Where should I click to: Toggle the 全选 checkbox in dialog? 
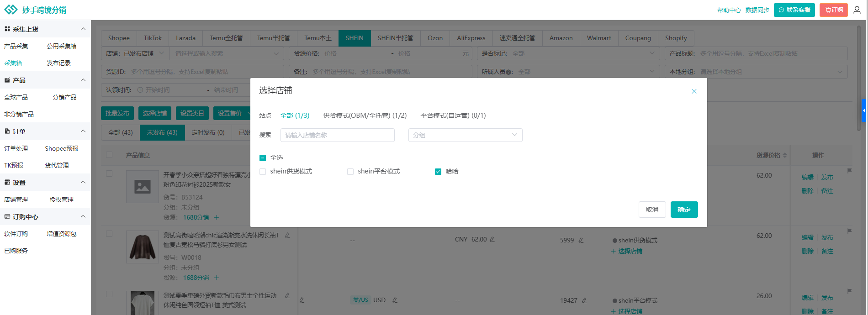[x=263, y=158]
